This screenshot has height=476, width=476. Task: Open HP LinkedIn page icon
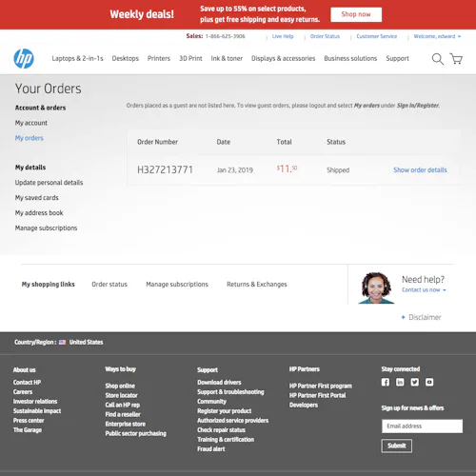pos(400,382)
